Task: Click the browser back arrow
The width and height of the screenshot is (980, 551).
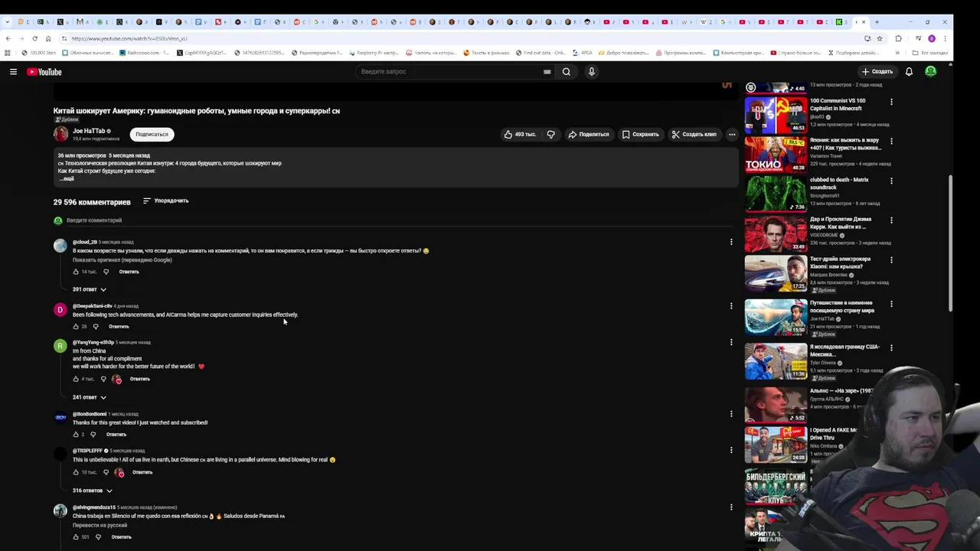Action: click(8, 38)
